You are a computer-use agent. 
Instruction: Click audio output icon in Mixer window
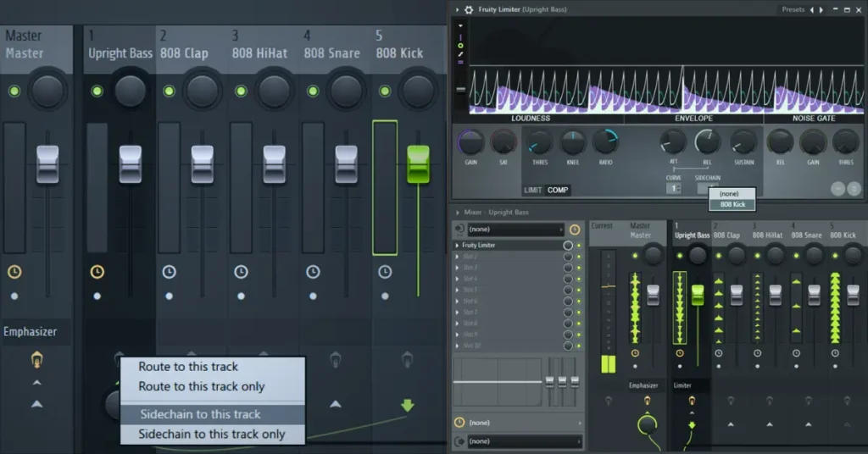459,441
